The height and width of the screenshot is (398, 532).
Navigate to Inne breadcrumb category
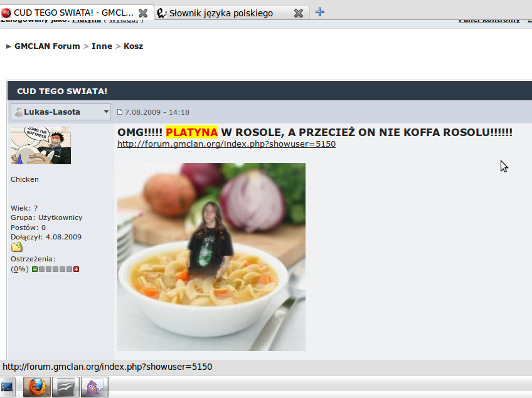pos(102,46)
